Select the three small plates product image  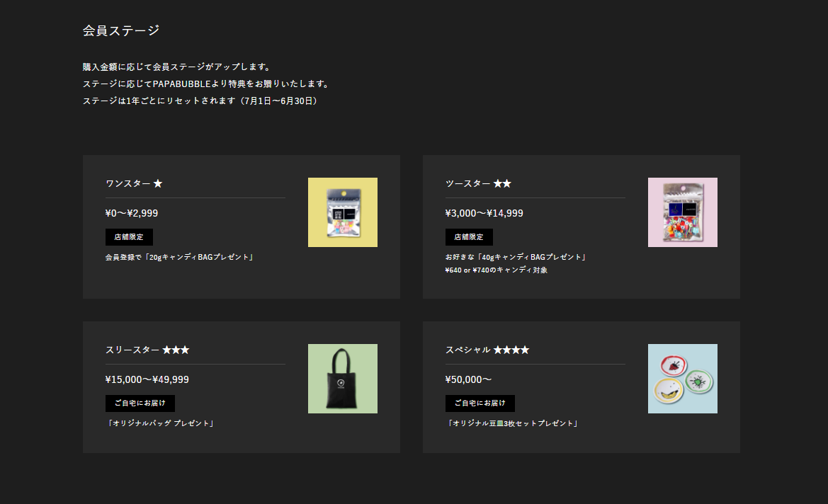coord(683,379)
